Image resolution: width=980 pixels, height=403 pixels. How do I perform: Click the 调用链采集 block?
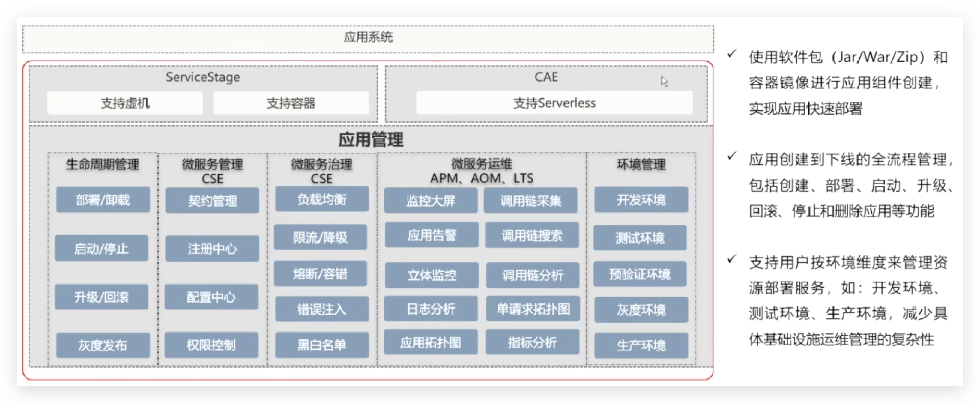tap(531, 201)
